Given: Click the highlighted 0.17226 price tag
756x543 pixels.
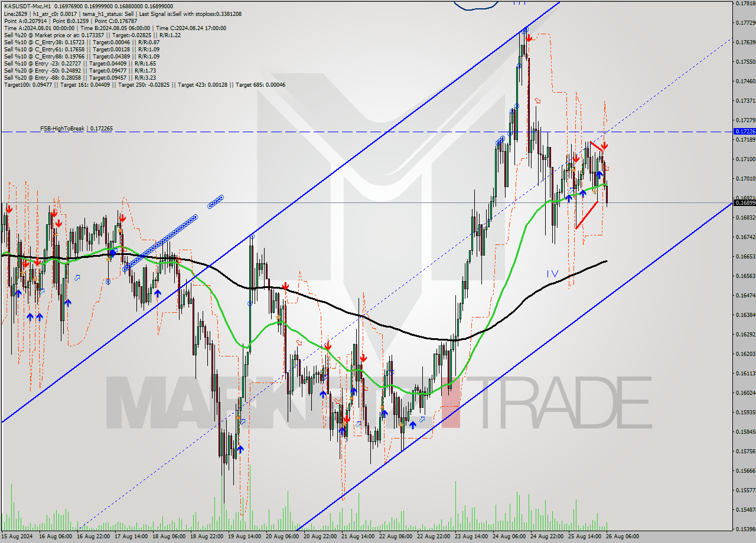Looking at the screenshot, I should (744, 132).
